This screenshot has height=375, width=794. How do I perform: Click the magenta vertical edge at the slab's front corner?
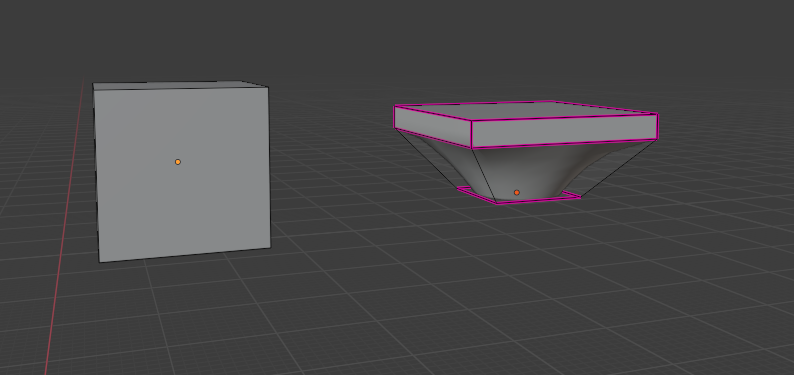471,135
